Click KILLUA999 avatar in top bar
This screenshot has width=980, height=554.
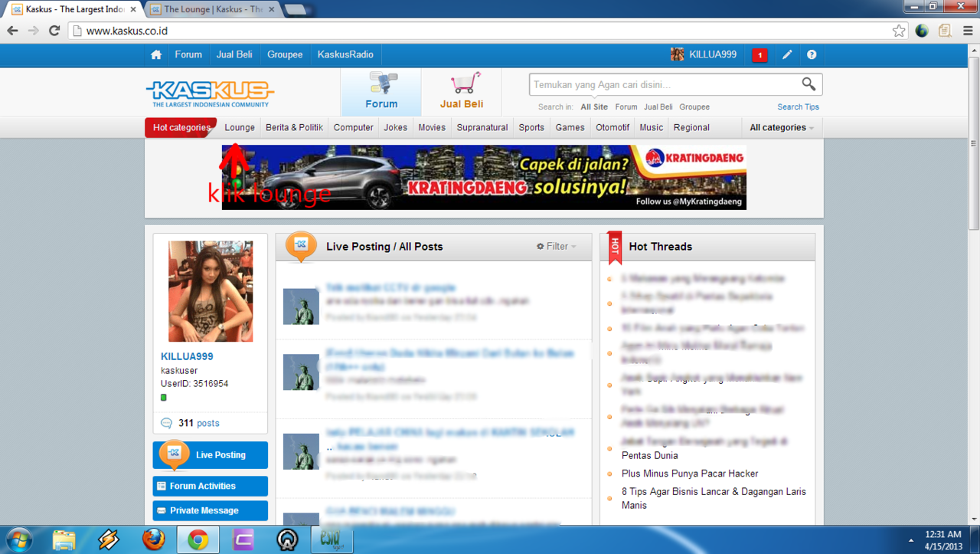[678, 54]
